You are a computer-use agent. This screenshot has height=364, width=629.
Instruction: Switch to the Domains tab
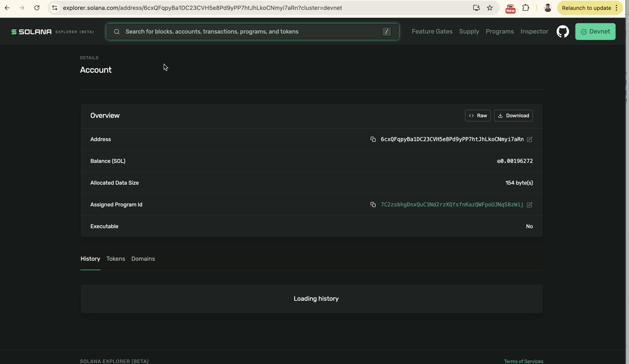coord(143,259)
